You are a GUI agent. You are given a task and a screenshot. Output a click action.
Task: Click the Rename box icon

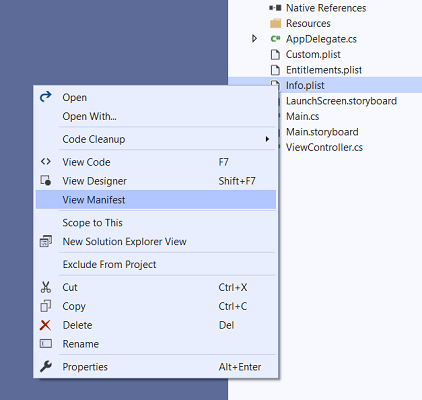(46, 344)
